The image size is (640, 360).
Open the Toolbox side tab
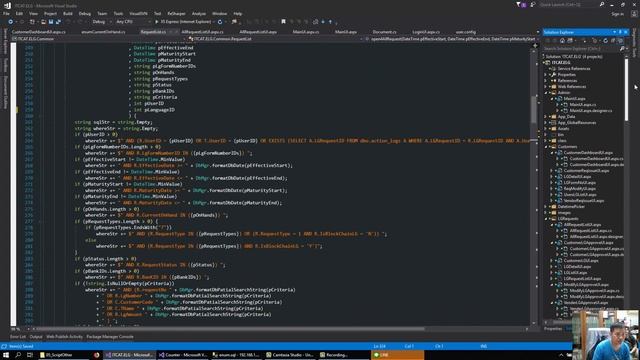click(5, 65)
